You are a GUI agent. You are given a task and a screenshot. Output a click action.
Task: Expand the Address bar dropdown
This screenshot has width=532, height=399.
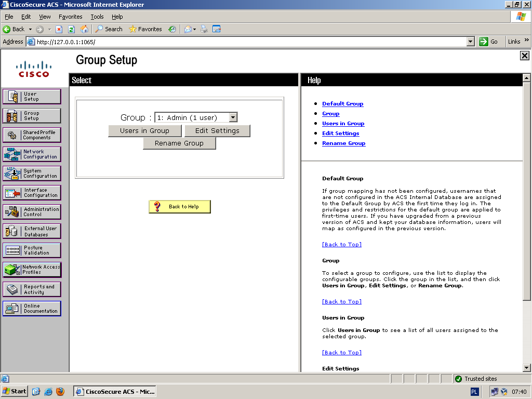point(470,42)
